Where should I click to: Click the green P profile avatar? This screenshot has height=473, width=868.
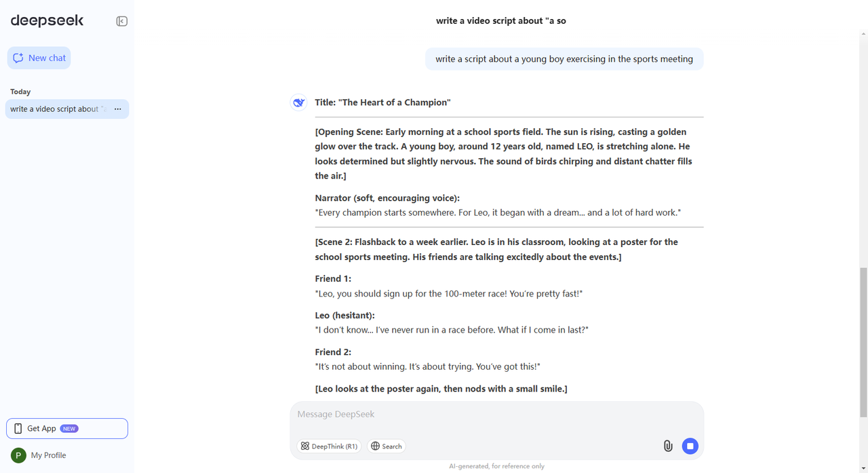pos(18,455)
